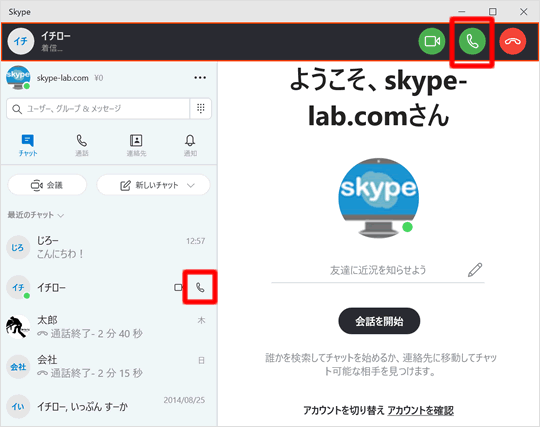Open the more options ellipsis menu
540x427 pixels.
click(x=200, y=78)
